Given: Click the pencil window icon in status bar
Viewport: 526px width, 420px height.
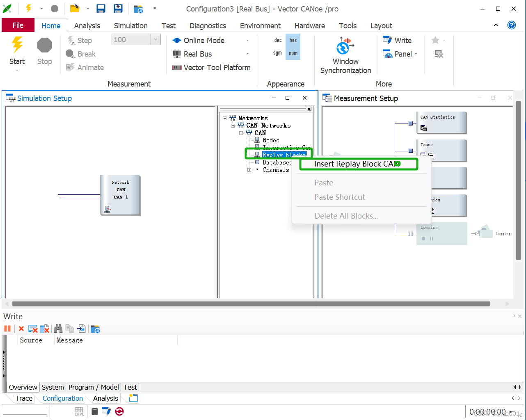Looking at the screenshot, I should coord(106,411).
